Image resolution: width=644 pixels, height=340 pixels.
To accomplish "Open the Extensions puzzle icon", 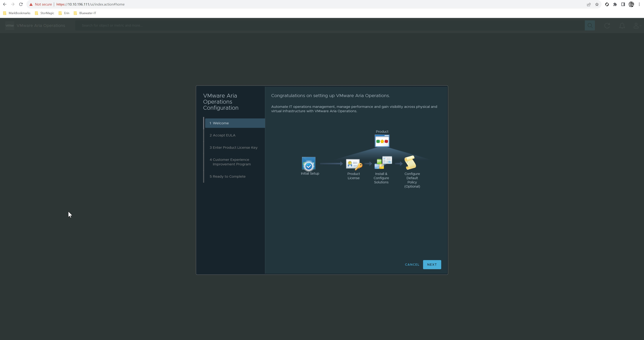I will coord(615,4).
